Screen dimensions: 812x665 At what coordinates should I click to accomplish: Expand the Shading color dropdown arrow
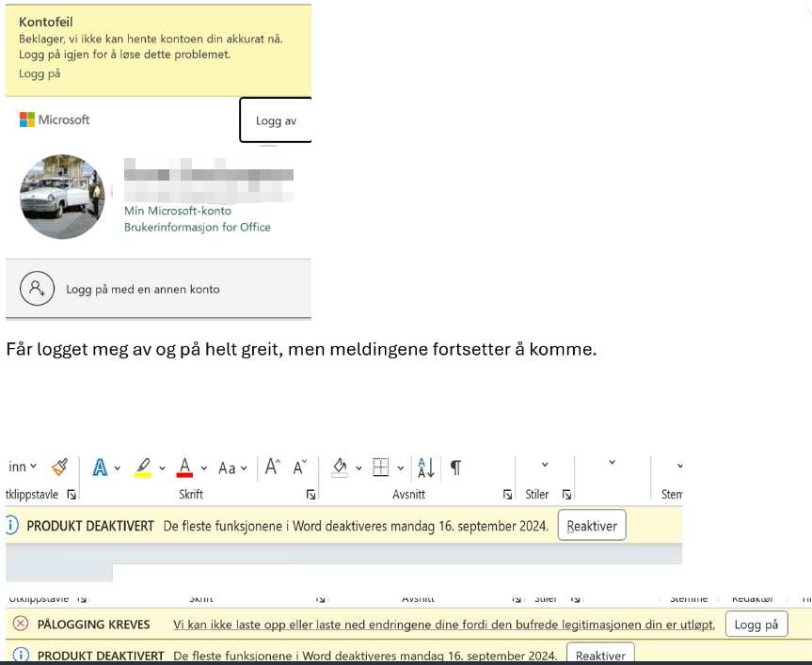click(x=358, y=467)
